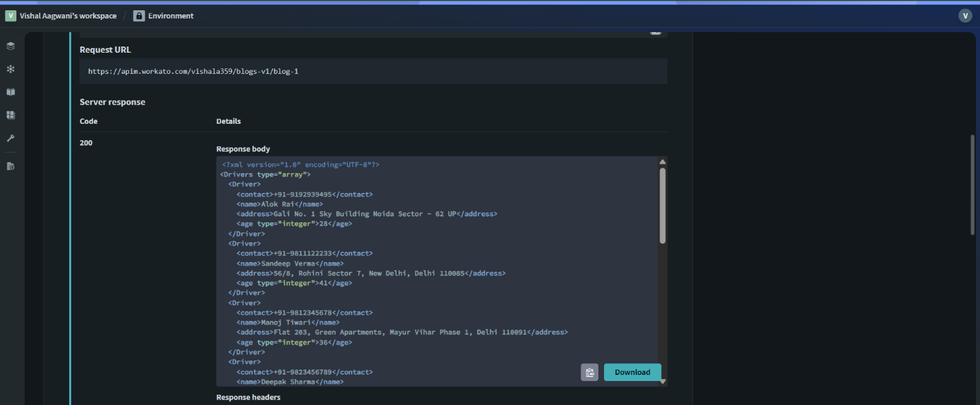This screenshot has height=405, width=980.
Task: Click the Request URL text field
Action: pos(373,71)
